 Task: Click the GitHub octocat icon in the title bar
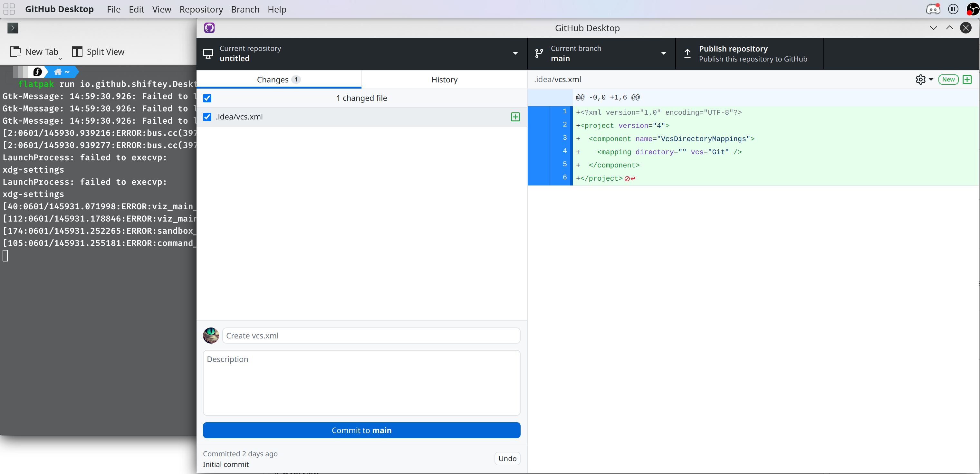(x=209, y=27)
